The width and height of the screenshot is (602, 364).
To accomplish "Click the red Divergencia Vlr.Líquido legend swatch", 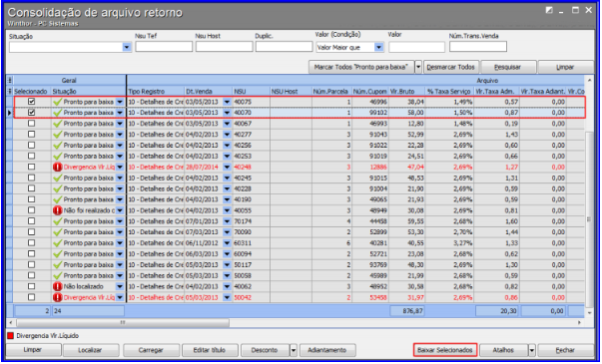I will [x=10, y=336].
